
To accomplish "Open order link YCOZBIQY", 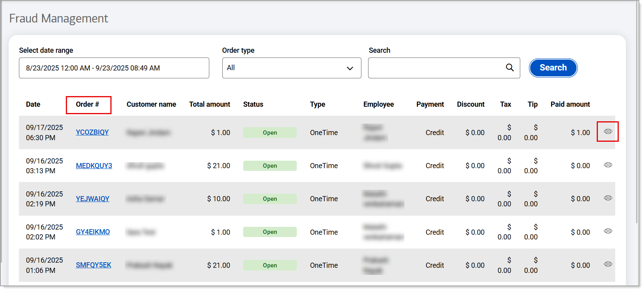I will point(92,132).
